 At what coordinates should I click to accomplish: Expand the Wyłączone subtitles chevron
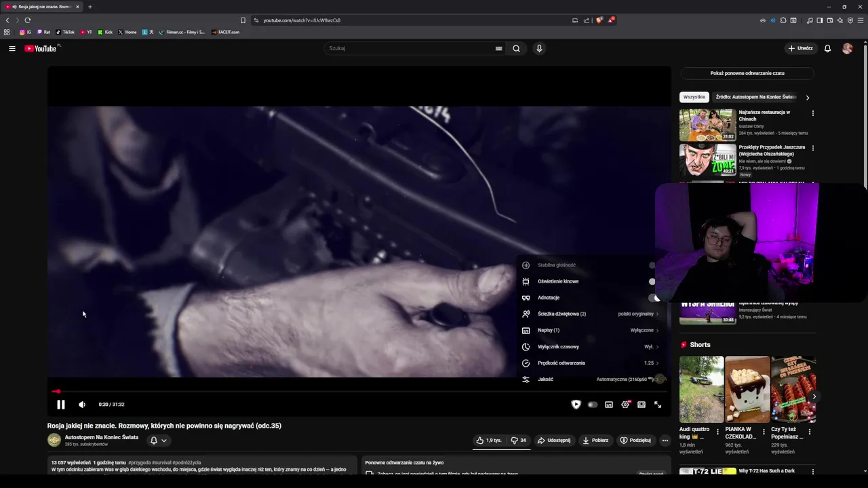pos(657,330)
